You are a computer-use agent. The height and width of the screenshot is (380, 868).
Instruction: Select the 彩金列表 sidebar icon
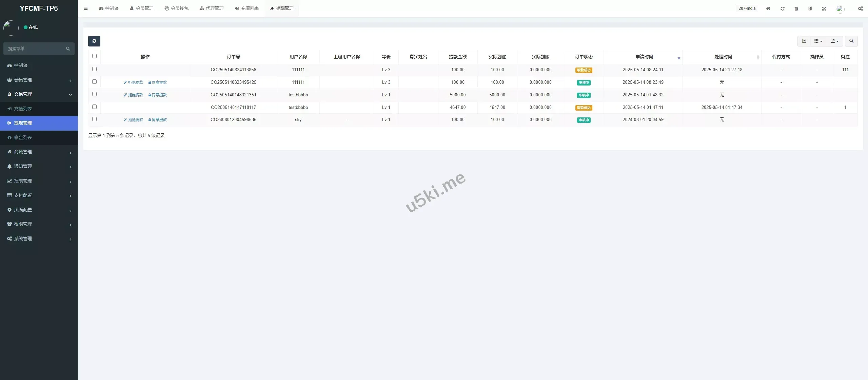9,137
